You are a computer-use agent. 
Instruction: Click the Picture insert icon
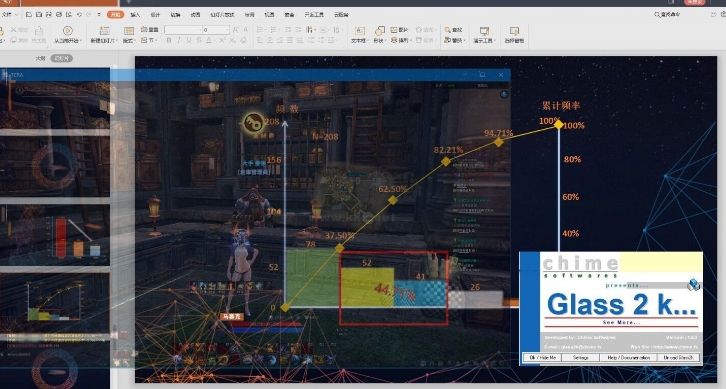394,30
